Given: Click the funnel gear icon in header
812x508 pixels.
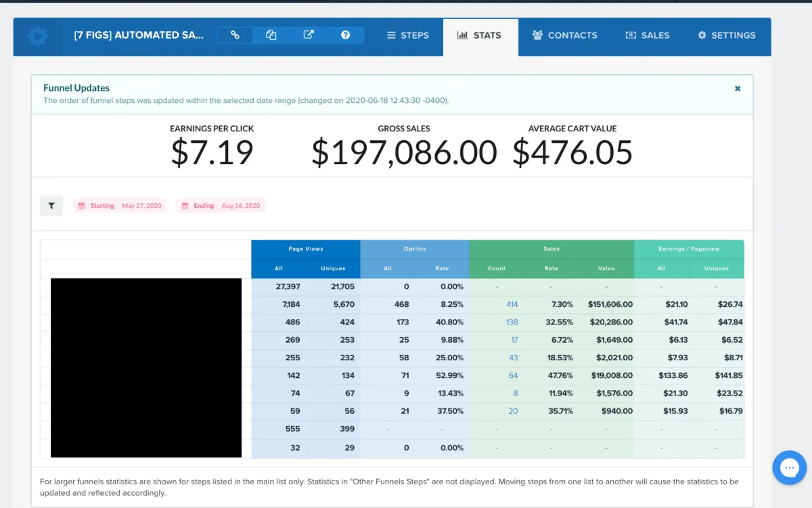Looking at the screenshot, I should pos(37,36).
